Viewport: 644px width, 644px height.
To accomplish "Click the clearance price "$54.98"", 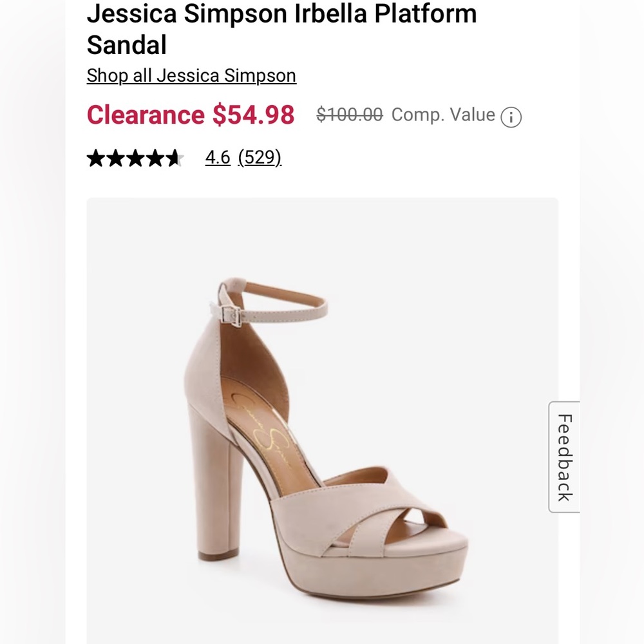I will (x=254, y=115).
